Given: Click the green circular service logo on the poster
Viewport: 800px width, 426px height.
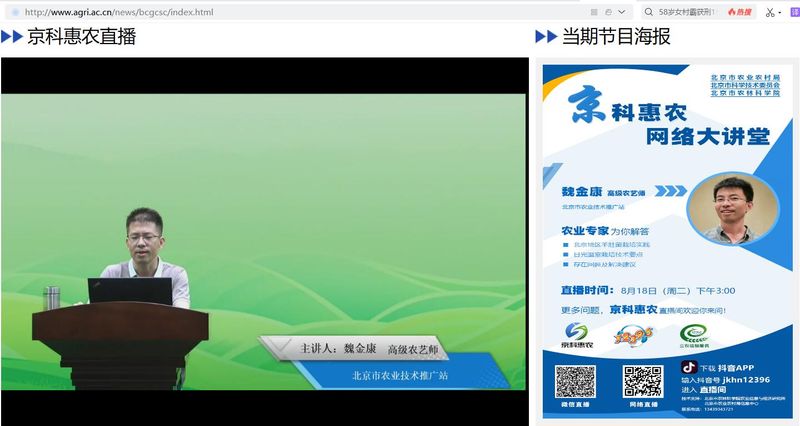Looking at the screenshot, I should click(694, 336).
